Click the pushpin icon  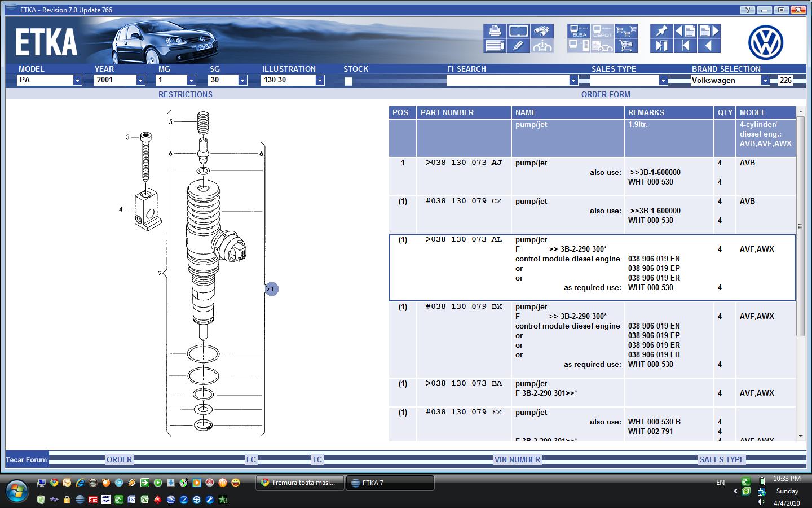coord(662,31)
